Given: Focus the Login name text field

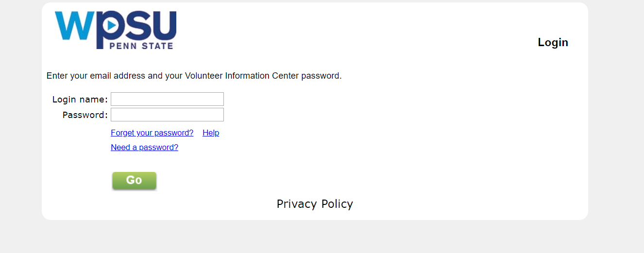Looking at the screenshot, I should click(x=167, y=99).
